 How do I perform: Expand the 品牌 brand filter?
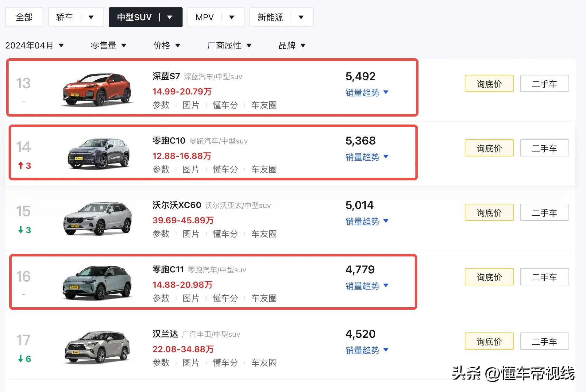coord(292,46)
